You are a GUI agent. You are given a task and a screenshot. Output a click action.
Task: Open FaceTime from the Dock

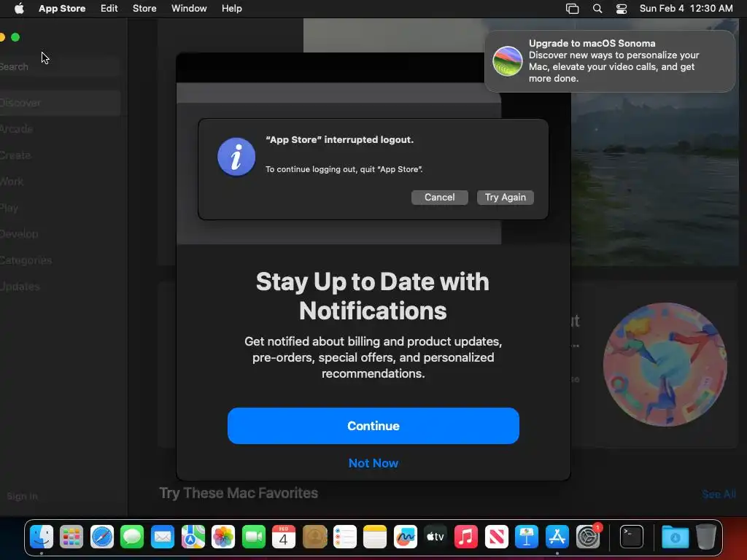click(253, 537)
